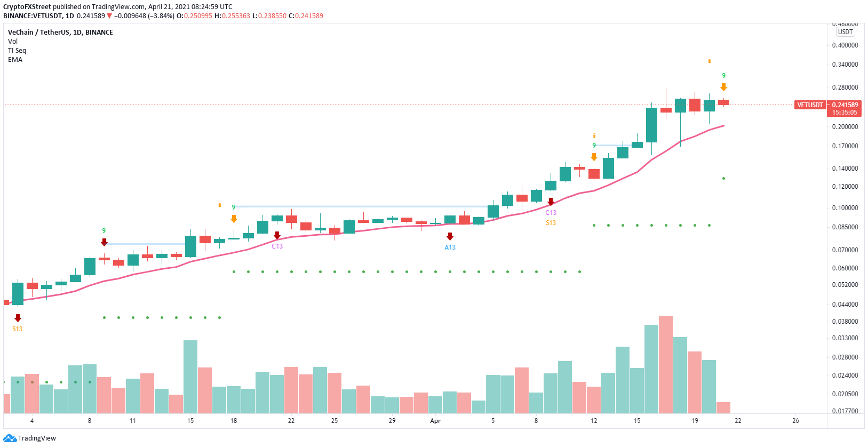Click the TradingView text link at bottom
Image resolution: width=868 pixels, height=448 pixels.
37,438
